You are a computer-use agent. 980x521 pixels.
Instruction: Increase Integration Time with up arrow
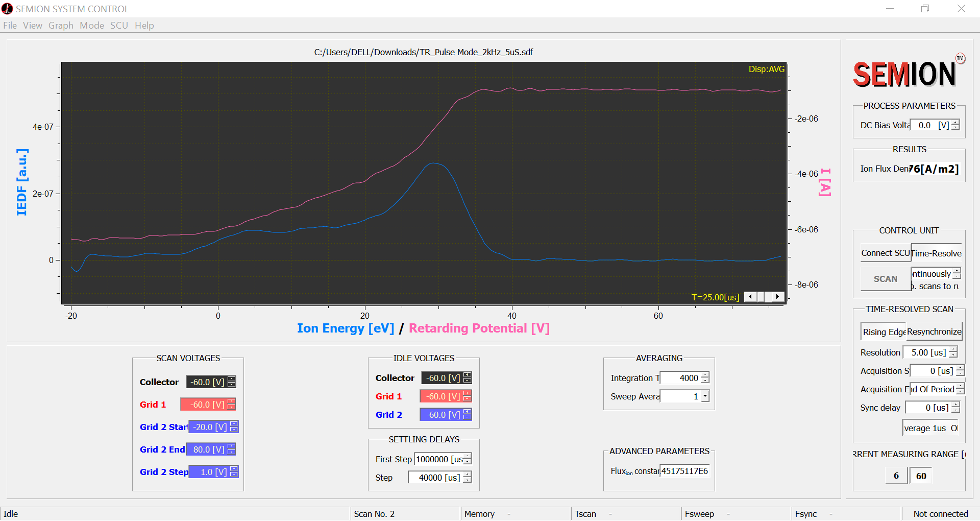point(705,375)
